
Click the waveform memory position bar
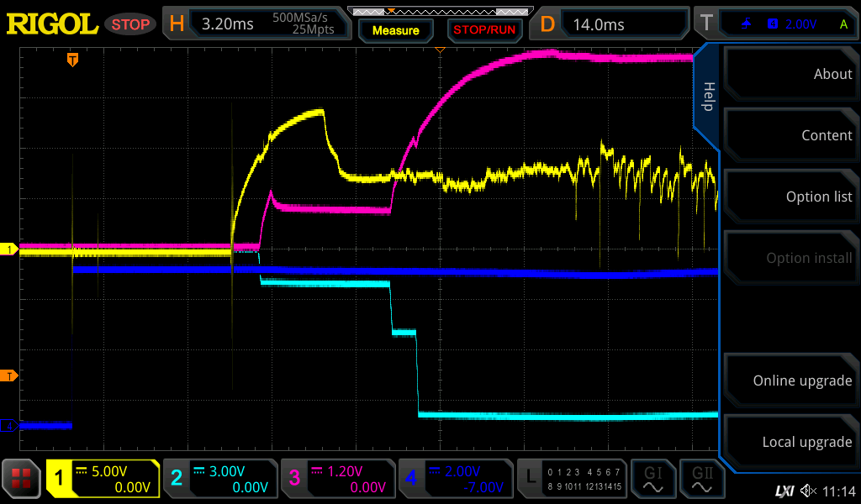tap(438, 12)
